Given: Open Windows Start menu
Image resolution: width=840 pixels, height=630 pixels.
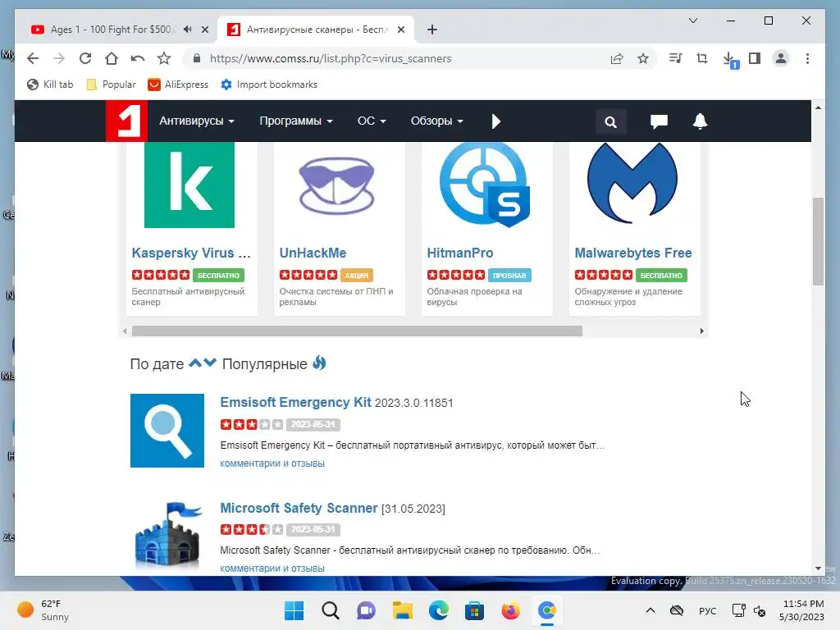Looking at the screenshot, I should pos(294,610).
